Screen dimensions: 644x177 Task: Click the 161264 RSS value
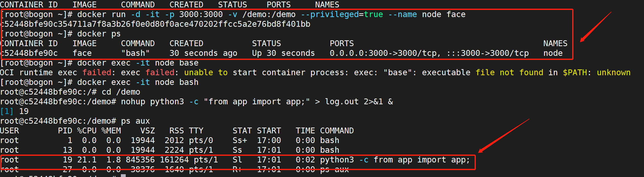(174, 160)
